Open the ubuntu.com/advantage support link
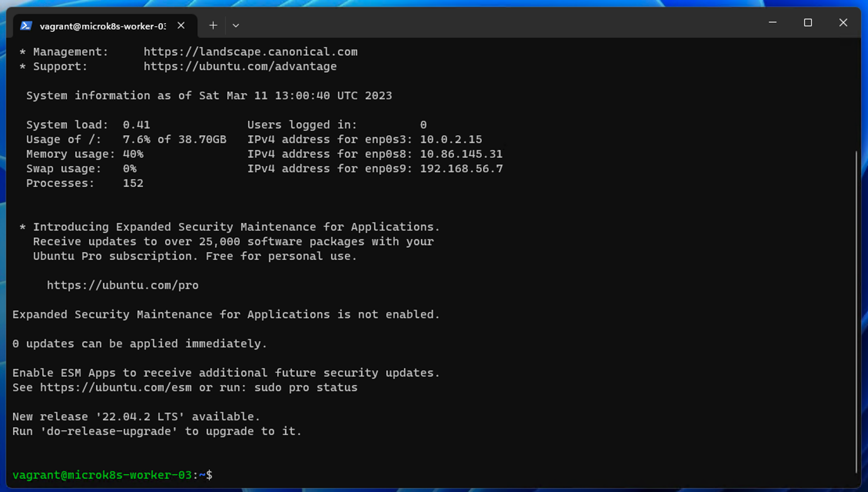The image size is (868, 492). 240,66
